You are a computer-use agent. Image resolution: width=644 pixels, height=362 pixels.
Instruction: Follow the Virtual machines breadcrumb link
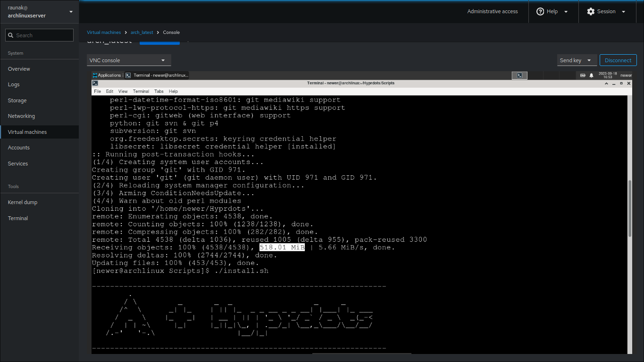(104, 32)
